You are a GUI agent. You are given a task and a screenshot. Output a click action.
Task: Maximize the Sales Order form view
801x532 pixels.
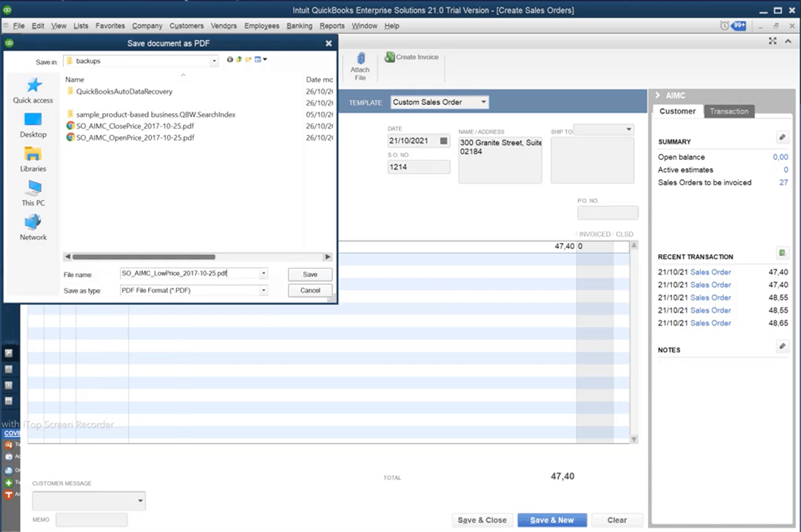pos(772,41)
